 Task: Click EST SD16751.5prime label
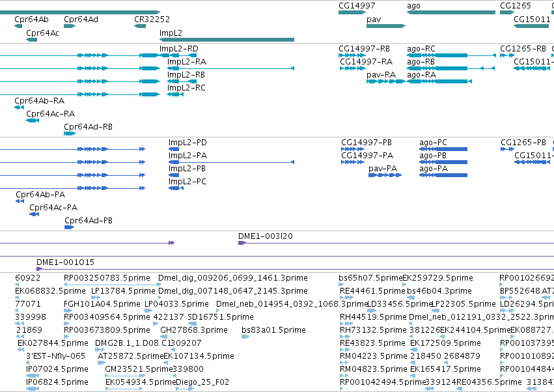[221, 317]
